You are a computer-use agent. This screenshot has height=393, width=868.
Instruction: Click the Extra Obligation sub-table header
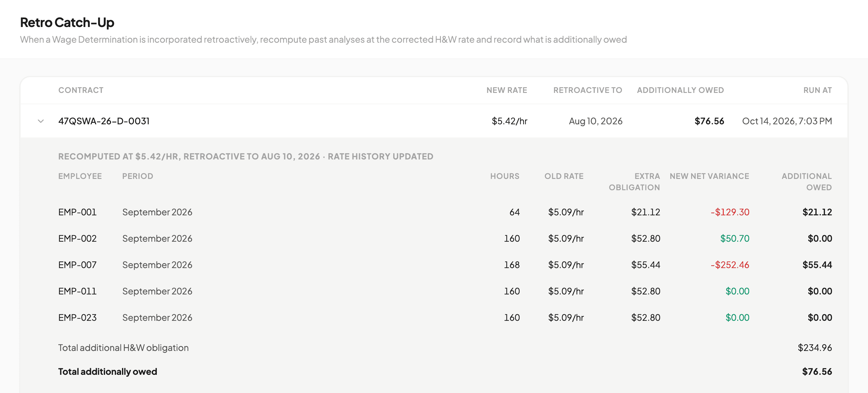click(634, 182)
